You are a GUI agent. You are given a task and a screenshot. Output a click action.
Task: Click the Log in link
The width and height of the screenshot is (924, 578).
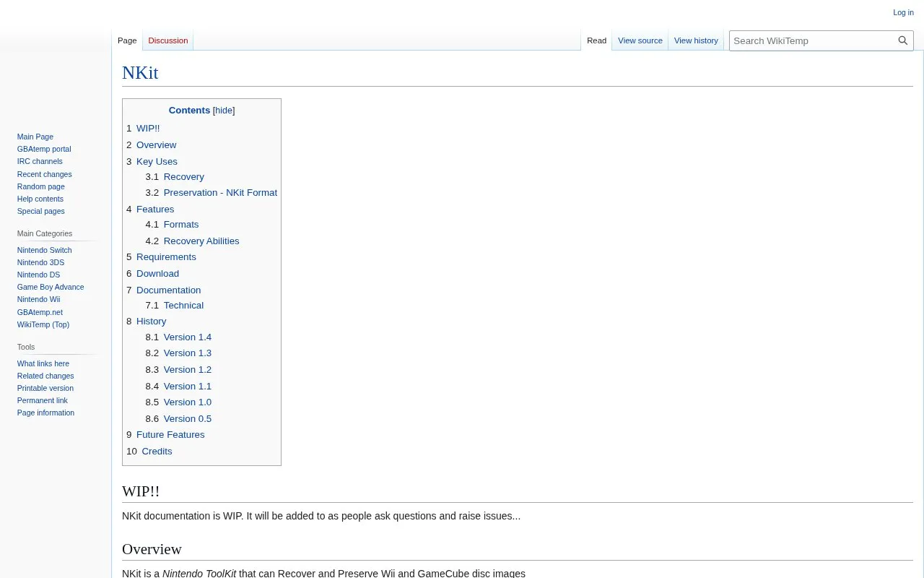[903, 12]
